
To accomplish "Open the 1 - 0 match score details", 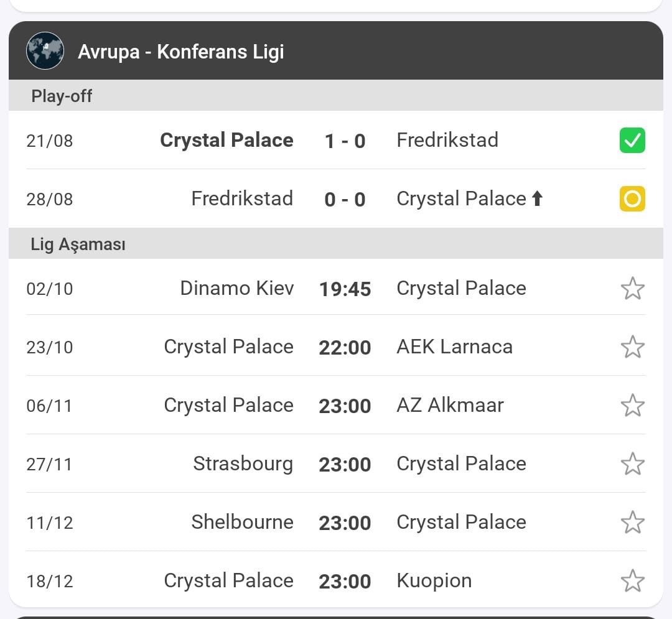I will (345, 141).
